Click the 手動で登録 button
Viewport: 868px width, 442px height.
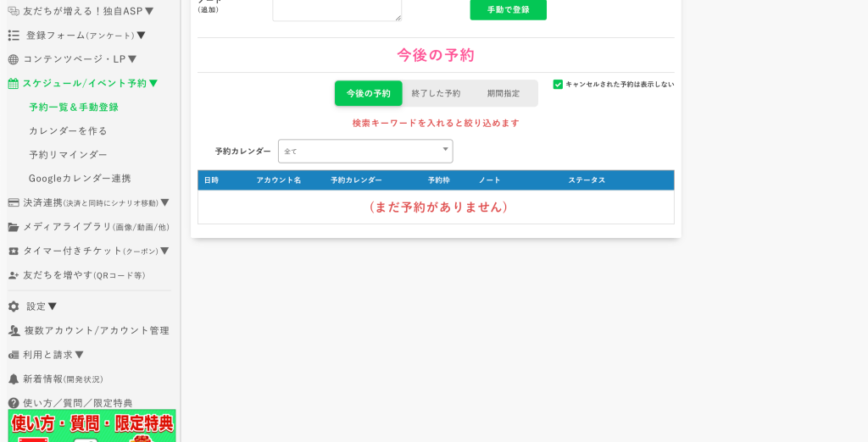click(509, 9)
